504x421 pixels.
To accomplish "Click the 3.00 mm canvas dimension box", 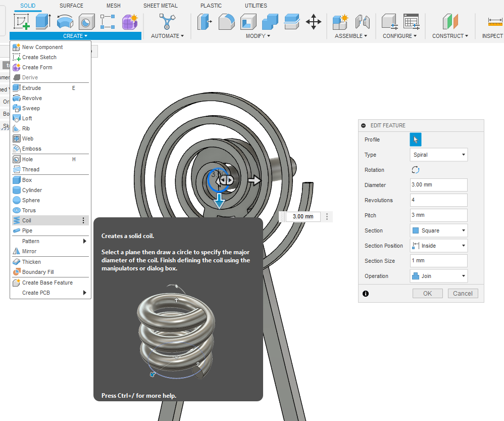I will [303, 216].
